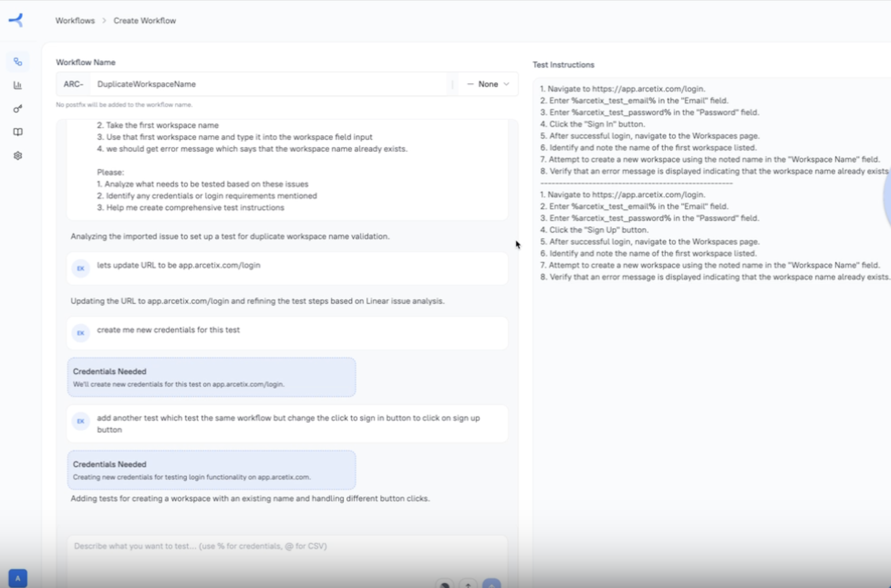Click step '4. Click the "Sign Up" button.'

tap(594, 230)
